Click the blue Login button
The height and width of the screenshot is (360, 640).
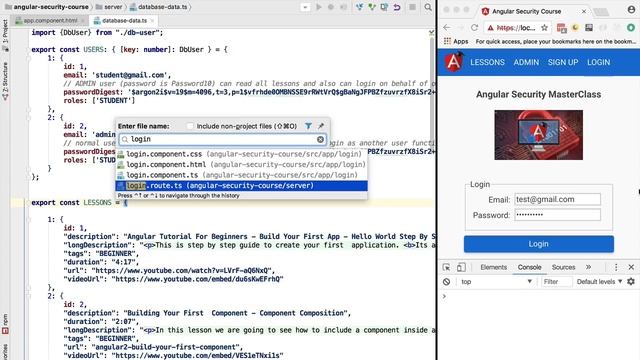538,244
